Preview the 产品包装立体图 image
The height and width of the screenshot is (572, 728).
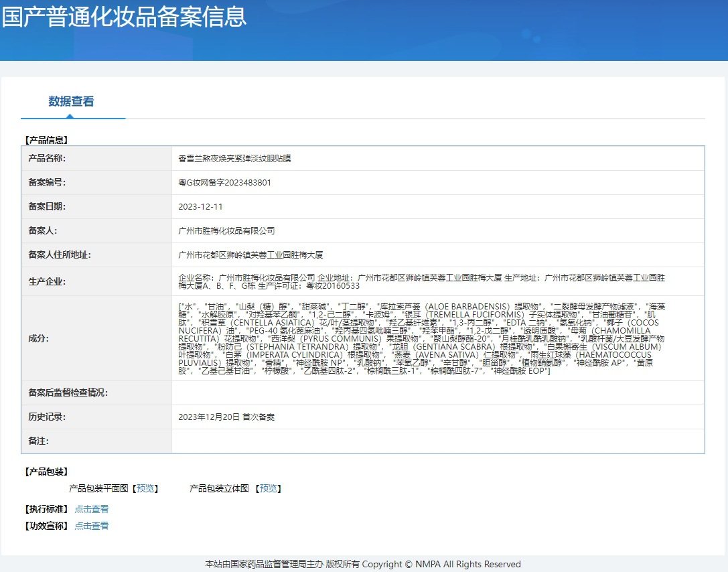[269, 488]
